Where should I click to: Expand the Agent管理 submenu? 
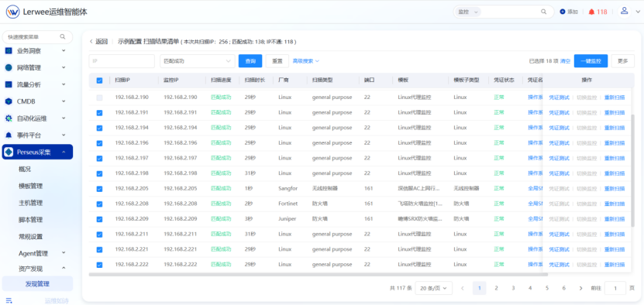64,253
